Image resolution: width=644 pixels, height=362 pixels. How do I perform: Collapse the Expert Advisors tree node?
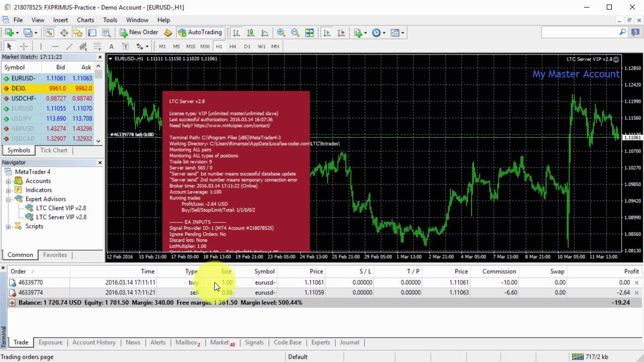(x=9, y=199)
